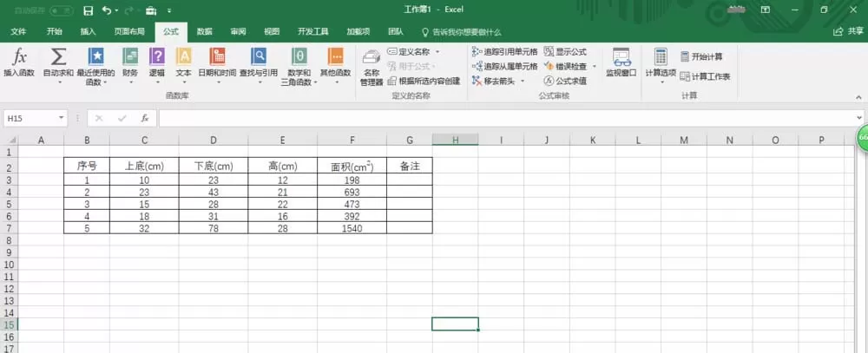Click Trace Precedents (追踪引用单元格)

pyautogui.click(x=504, y=51)
